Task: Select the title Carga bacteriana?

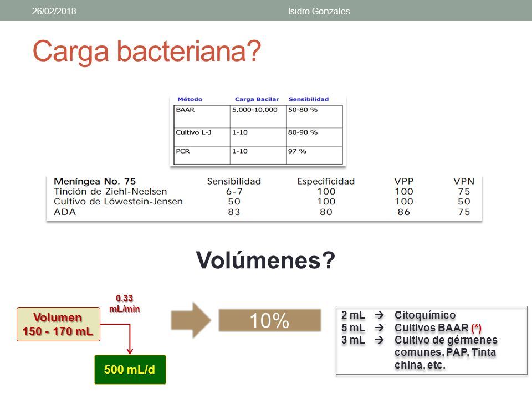Action: click(x=146, y=52)
